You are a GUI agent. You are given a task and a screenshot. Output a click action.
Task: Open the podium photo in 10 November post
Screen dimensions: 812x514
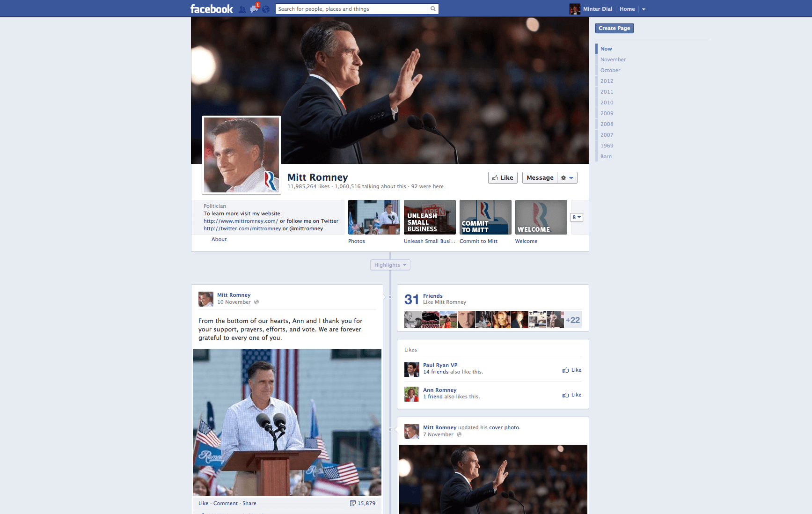tap(287, 422)
